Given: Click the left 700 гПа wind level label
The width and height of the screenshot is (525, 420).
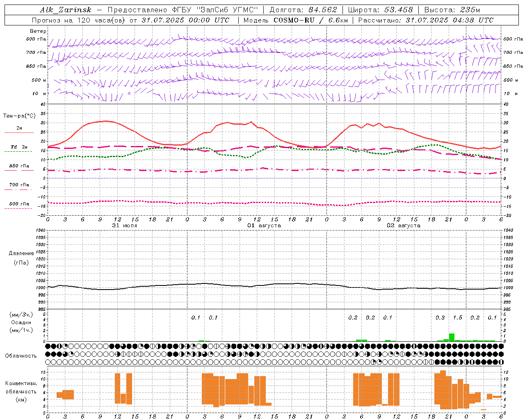Looking at the screenshot, I should pyautogui.click(x=36, y=52).
